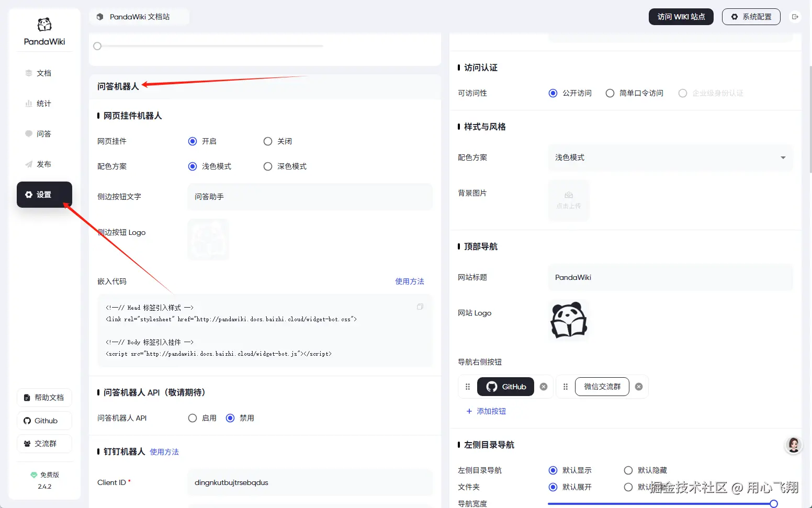Click the 网站标题 PandaWiki input

[670, 277]
